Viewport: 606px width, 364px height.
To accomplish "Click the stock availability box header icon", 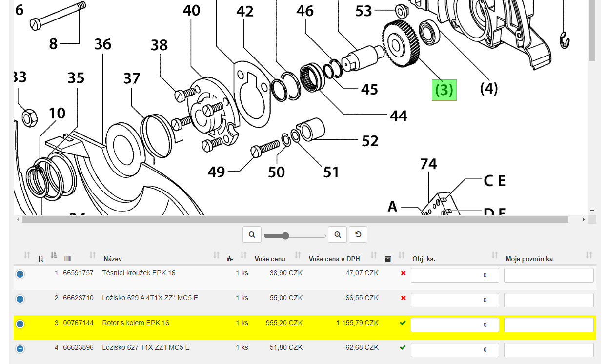I will point(388,258).
